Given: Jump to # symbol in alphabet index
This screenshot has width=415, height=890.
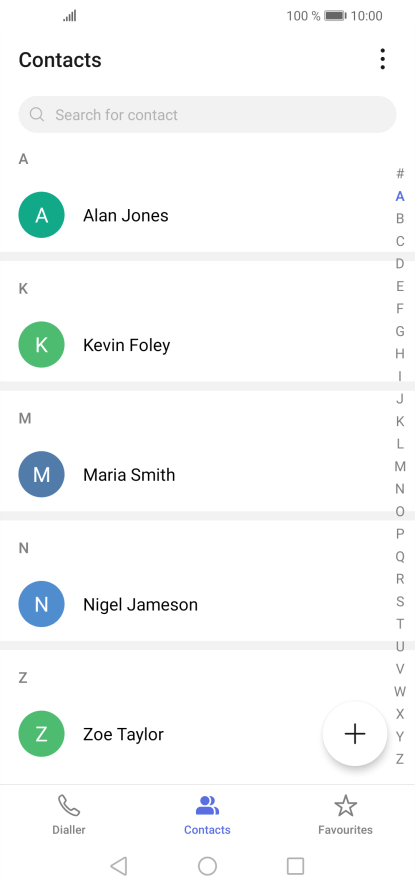Looking at the screenshot, I should [x=400, y=174].
